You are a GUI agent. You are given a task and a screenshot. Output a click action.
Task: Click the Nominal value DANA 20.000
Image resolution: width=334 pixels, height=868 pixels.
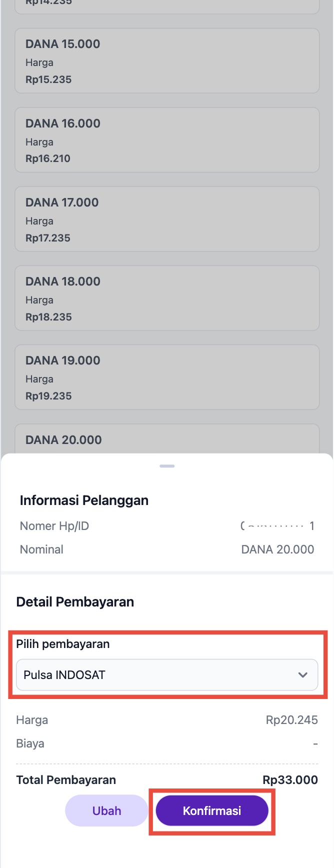277,549
